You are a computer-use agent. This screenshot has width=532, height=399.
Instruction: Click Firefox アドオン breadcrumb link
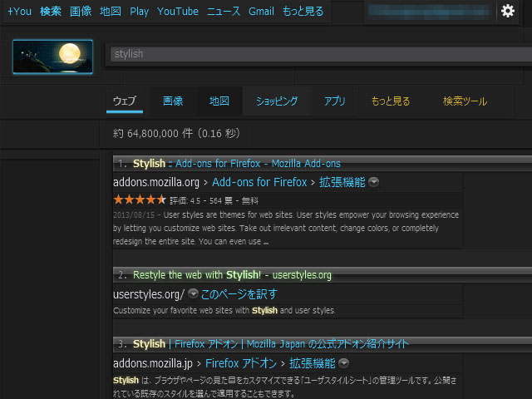[x=241, y=363]
